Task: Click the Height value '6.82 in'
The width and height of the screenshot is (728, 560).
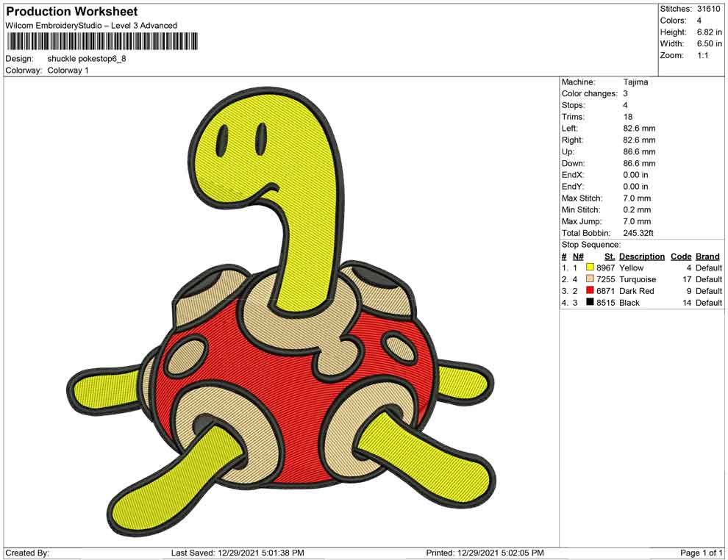Action: coord(710,32)
